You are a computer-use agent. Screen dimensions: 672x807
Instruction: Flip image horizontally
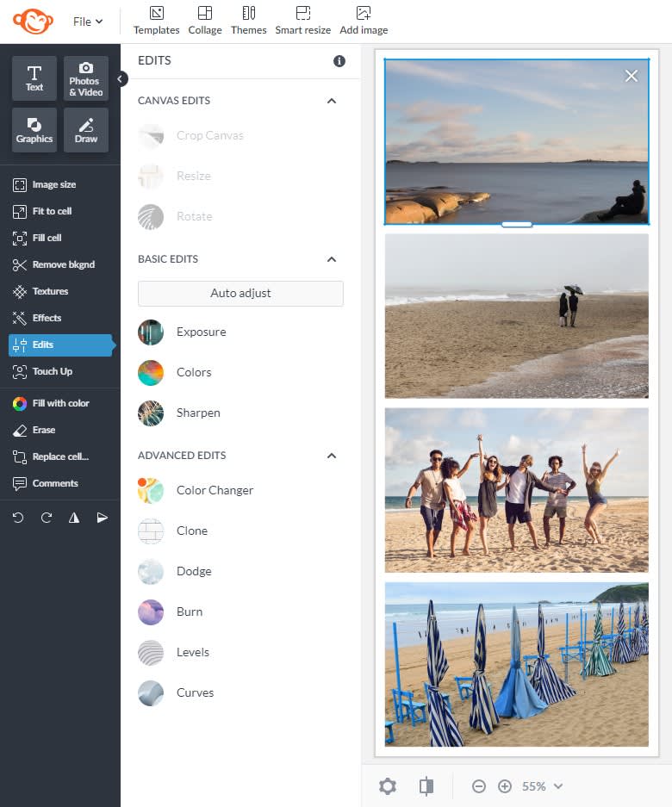pos(74,518)
